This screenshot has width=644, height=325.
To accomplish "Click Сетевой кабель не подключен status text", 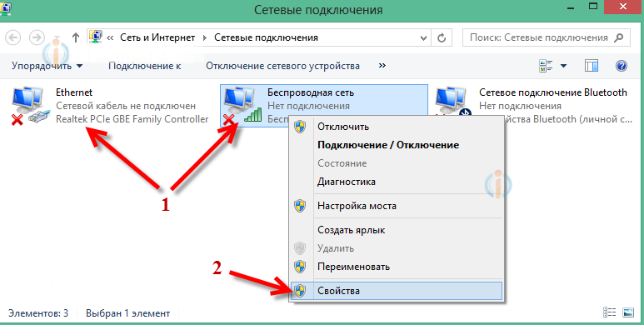I will (126, 106).
